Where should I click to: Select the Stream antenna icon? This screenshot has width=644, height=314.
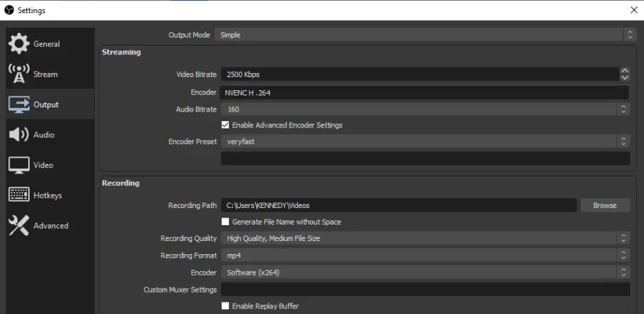pyautogui.click(x=19, y=74)
